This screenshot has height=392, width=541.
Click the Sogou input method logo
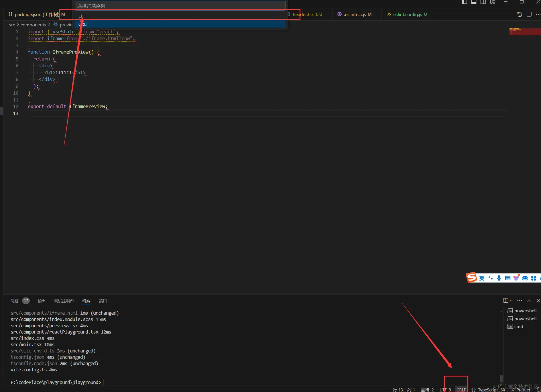471,277
